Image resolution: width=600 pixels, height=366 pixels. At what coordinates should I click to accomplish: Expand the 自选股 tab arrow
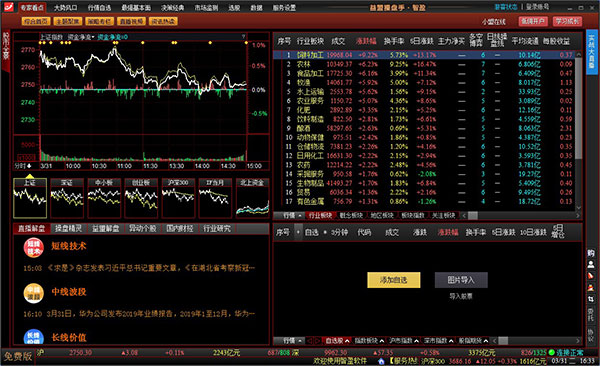point(347,341)
